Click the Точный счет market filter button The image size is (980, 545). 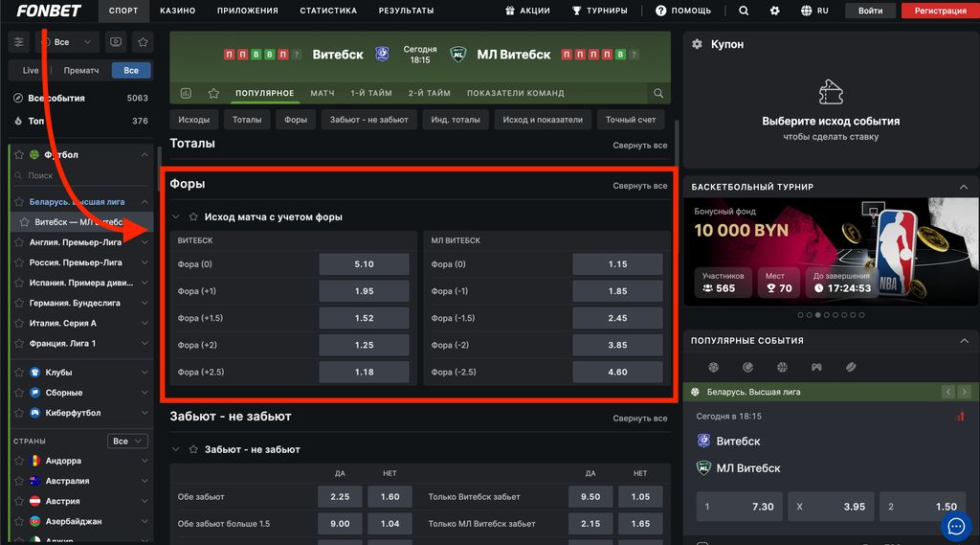click(631, 120)
